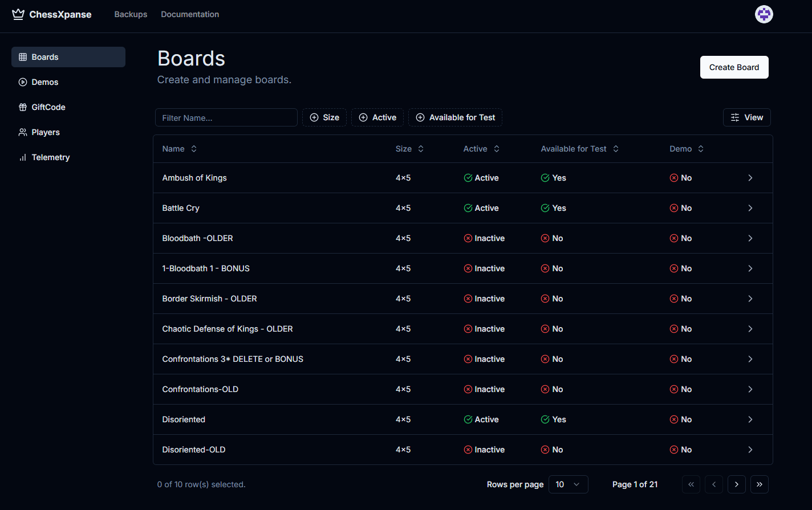Click the ChessXpanse crown logo
This screenshot has width=812, height=510.
[x=18, y=14]
